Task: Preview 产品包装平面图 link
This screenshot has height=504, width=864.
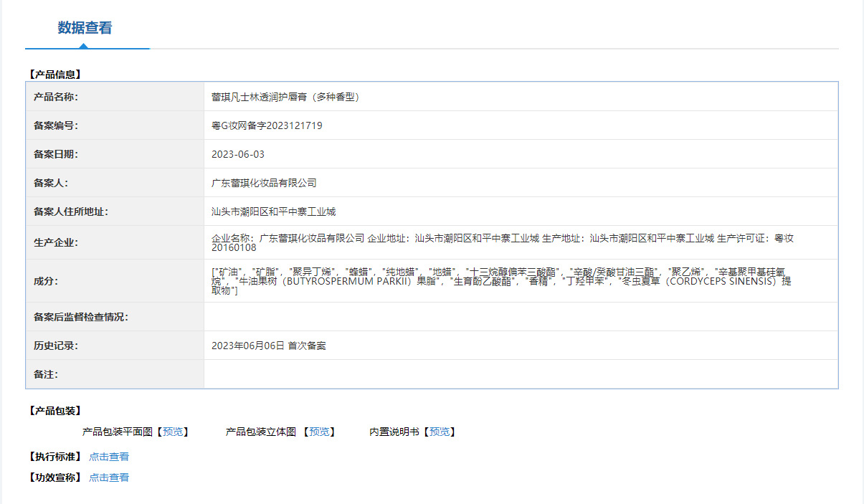Action: pos(173,432)
